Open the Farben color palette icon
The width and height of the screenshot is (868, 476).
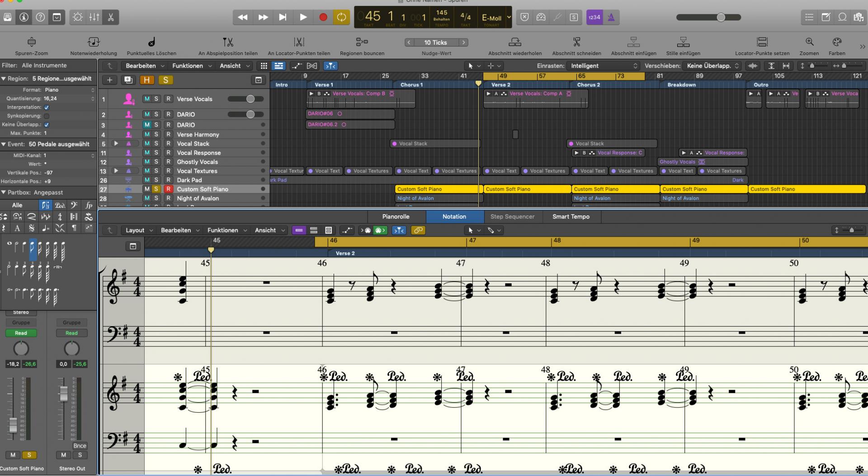coord(837,42)
